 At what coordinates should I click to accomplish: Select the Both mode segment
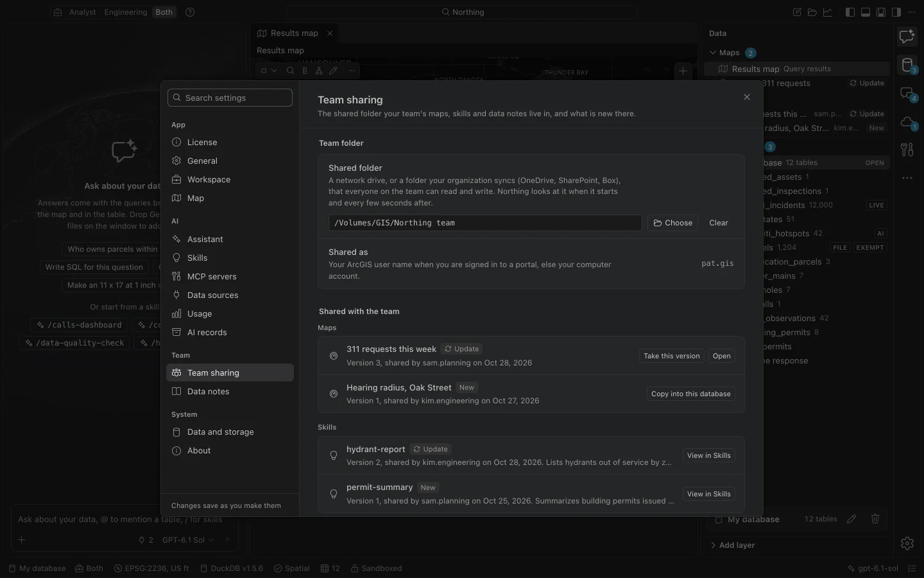(164, 12)
